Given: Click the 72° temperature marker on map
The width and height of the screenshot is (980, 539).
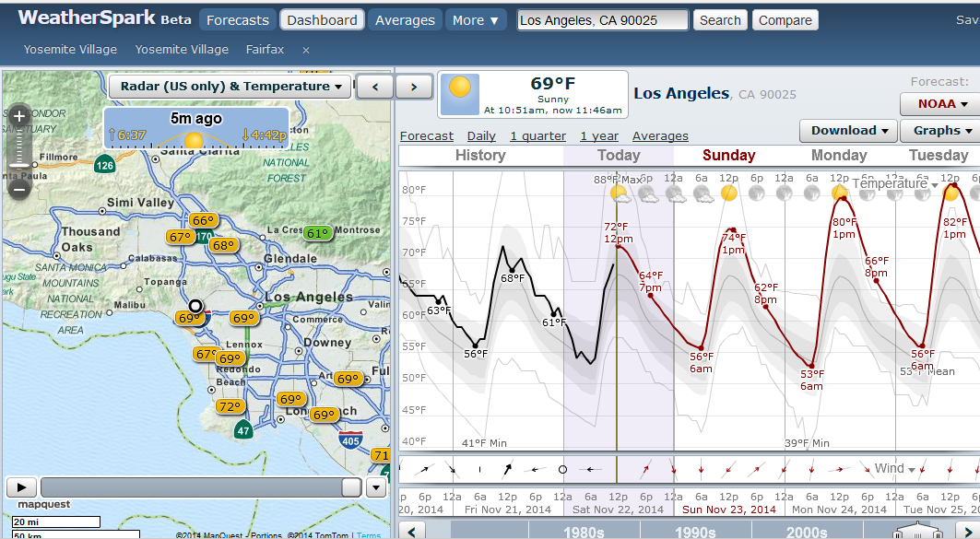Looking at the screenshot, I should click(x=230, y=406).
